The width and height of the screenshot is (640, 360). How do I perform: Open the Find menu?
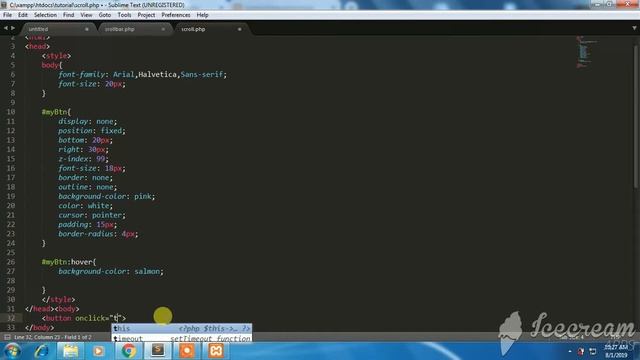coord(69,15)
